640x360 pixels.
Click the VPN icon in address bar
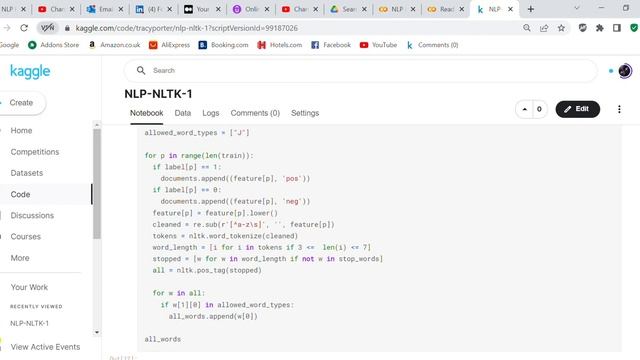point(47,28)
